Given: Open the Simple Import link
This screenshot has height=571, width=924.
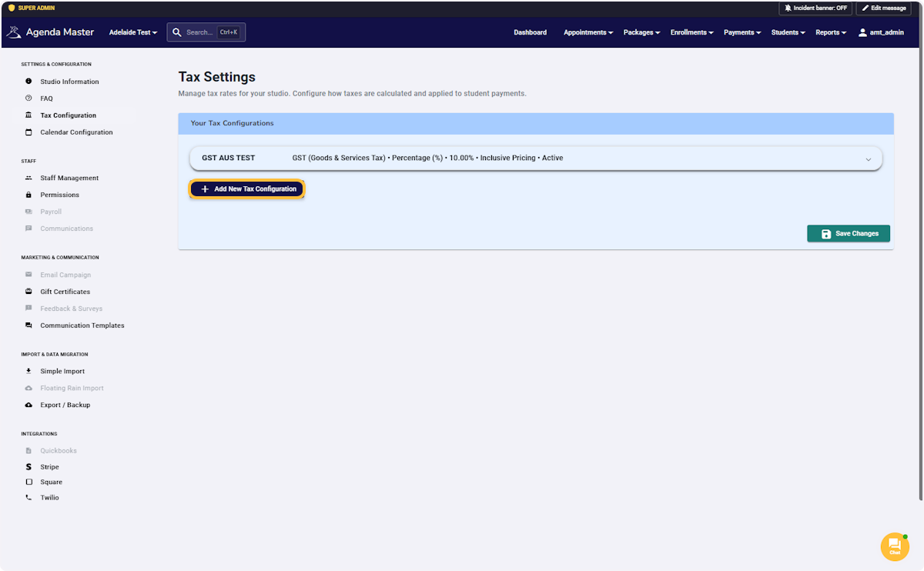Looking at the screenshot, I should point(62,371).
